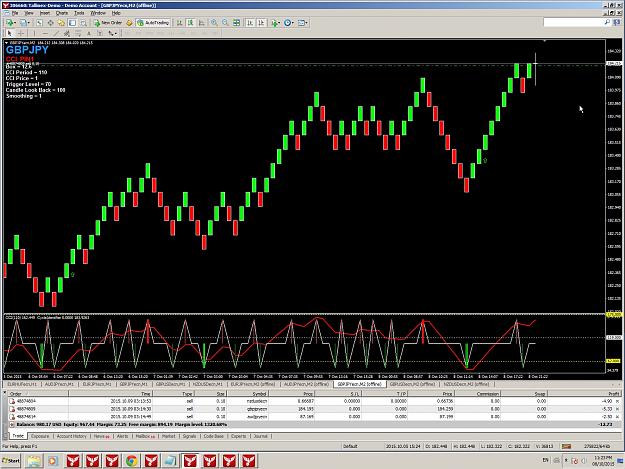Open the Profiles toolbar icon
This screenshot has height=469, width=625.
pyautogui.click(x=23, y=23)
